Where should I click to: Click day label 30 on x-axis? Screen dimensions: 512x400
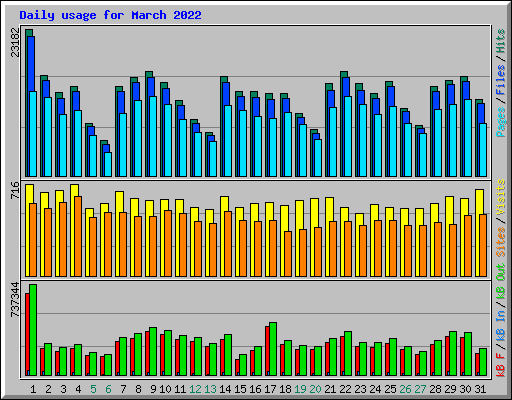coord(465,389)
